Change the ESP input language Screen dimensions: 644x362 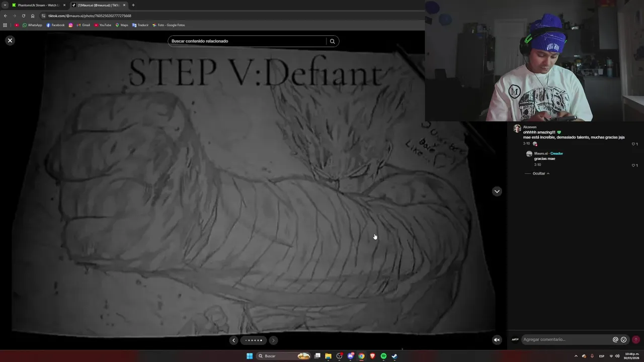pyautogui.click(x=602, y=356)
